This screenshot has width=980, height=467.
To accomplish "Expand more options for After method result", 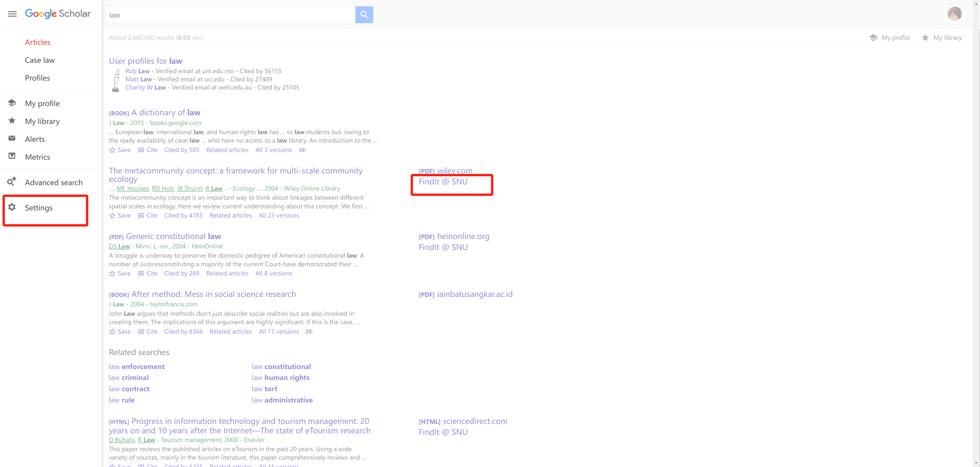I will pyautogui.click(x=309, y=332).
